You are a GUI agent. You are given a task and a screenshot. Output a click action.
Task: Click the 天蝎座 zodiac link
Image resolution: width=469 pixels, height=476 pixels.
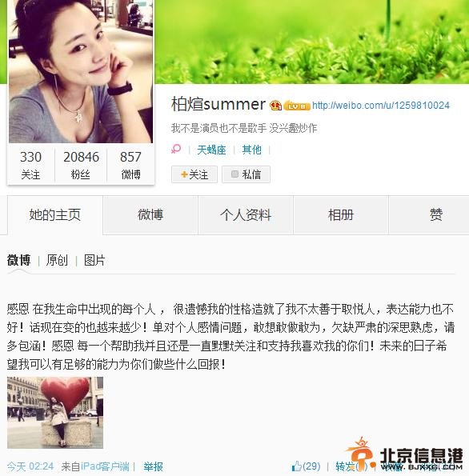[211, 150]
